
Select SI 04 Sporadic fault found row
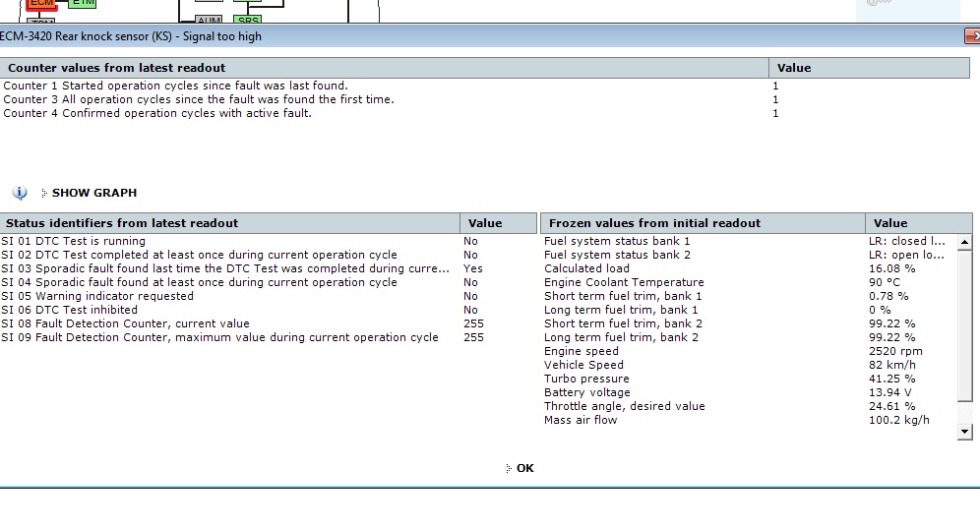[269, 282]
